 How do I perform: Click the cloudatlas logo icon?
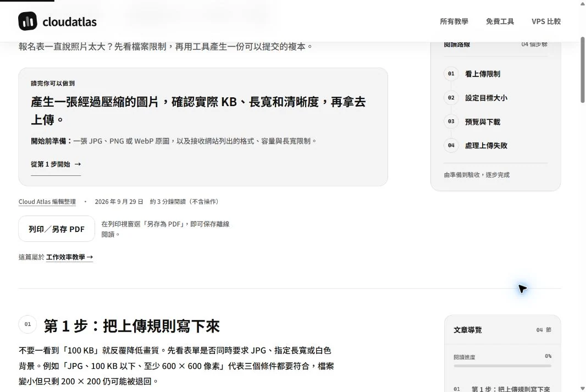[27, 21]
